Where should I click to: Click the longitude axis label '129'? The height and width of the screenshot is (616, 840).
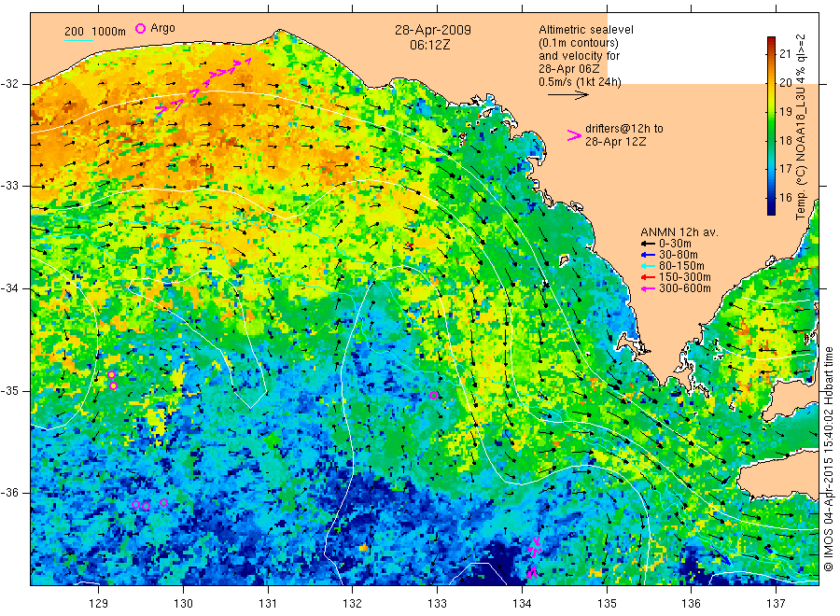[99, 604]
